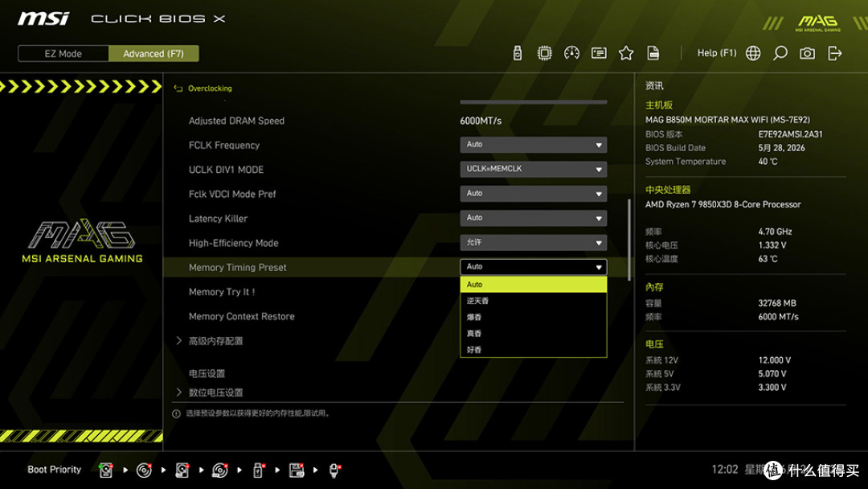Click the 电压设置 section heading

(207, 374)
